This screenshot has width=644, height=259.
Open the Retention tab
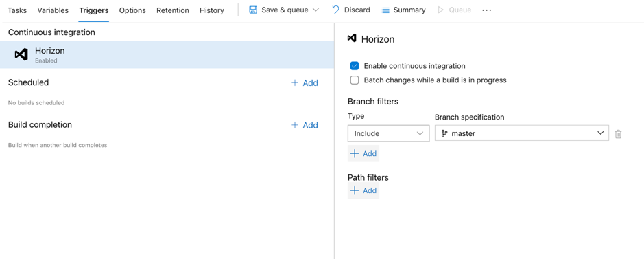click(173, 10)
